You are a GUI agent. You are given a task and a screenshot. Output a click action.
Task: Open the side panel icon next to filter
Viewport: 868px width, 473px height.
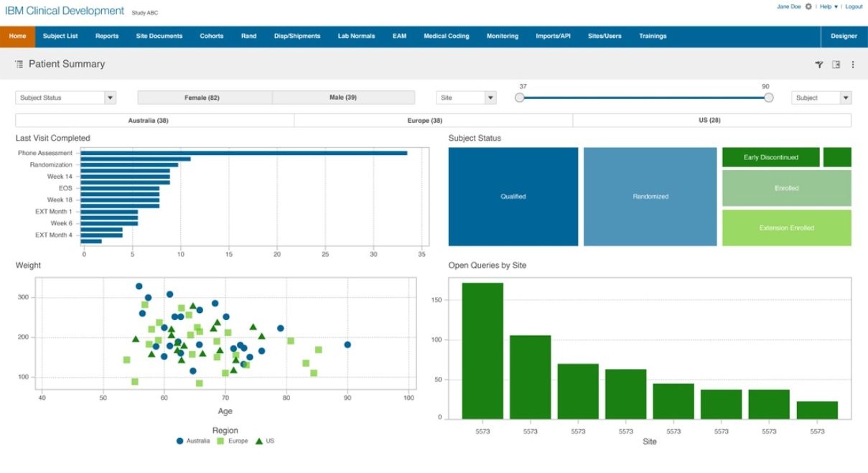point(835,64)
